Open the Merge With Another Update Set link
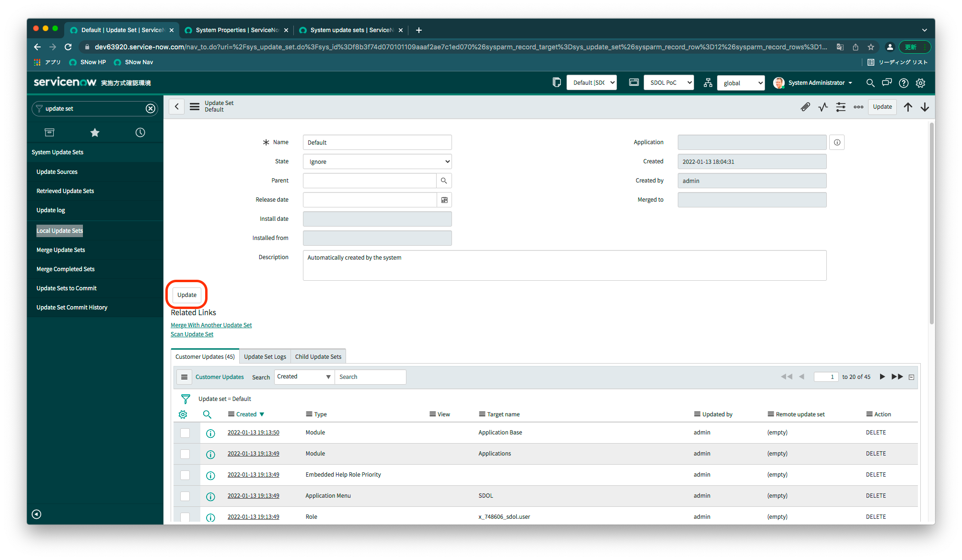962x560 pixels. pyautogui.click(x=211, y=325)
